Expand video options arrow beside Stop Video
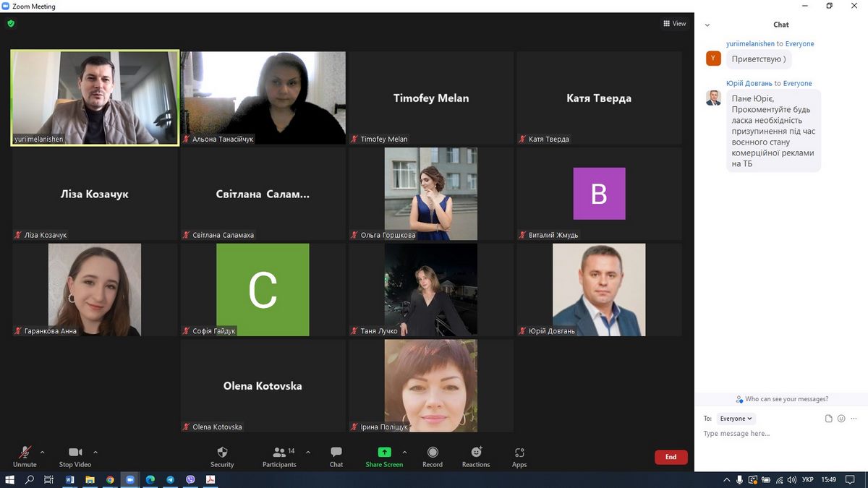The width and height of the screenshot is (868, 488). (95, 453)
